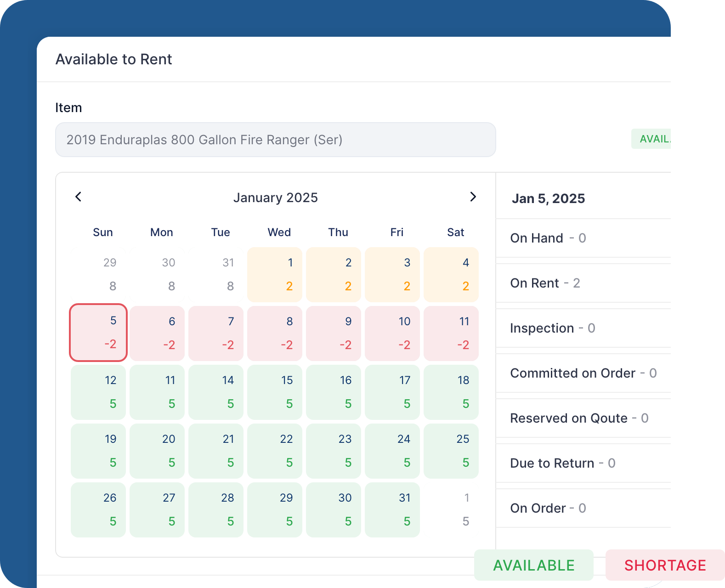Select January 10 on the calendar
Screen dimensions: 725x588
tap(392, 333)
